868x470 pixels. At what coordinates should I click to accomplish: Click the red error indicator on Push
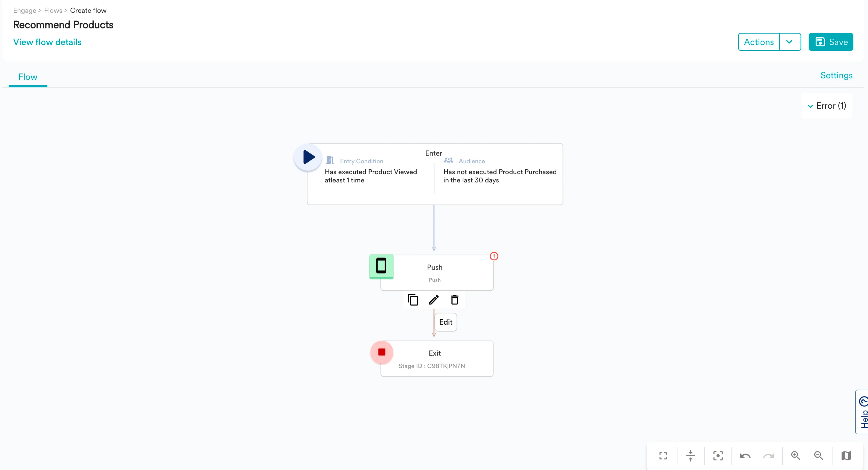(494, 256)
